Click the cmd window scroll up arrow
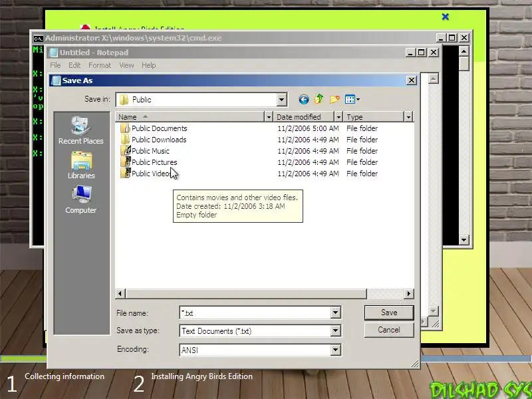 [464, 51]
